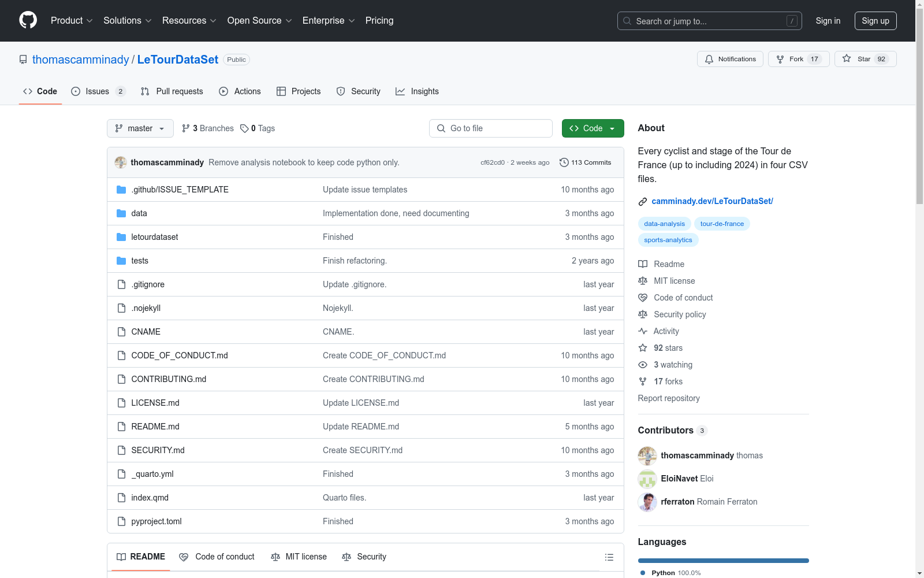Click the commit history clock icon
The width and height of the screenshot is (924, 578).
(564, 162)
